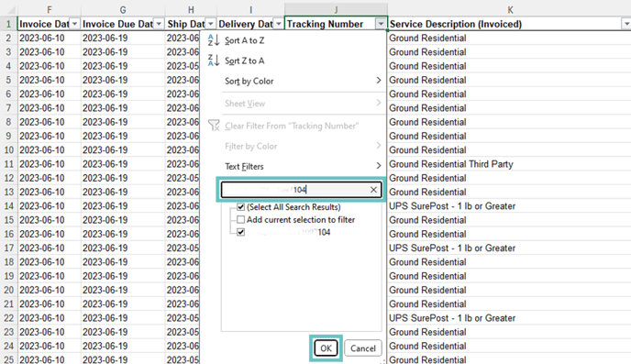Select Clear Filter From Tracking Number

293,126
